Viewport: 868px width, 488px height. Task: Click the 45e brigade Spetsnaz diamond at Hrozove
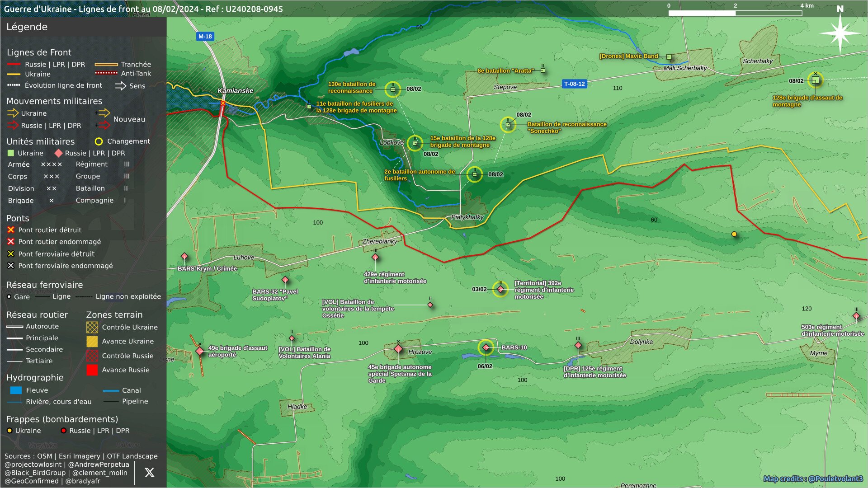tap(398, 349)
